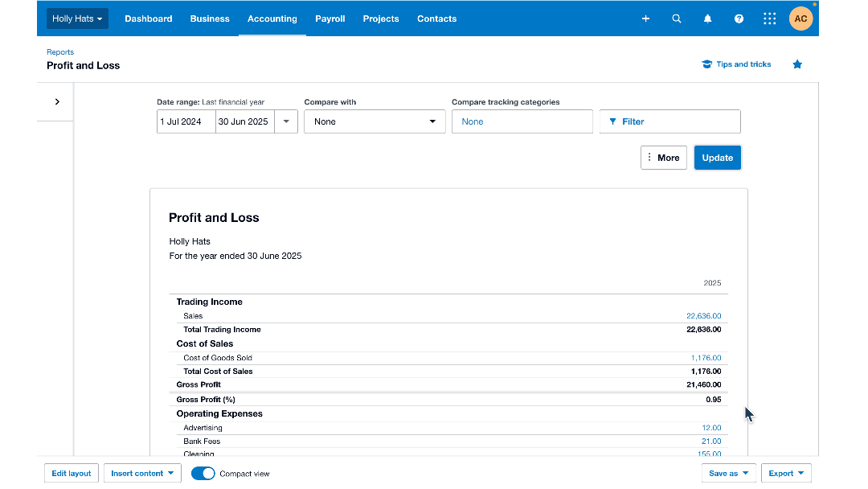
Task: Click the plus icon to create new
Action: click(x=645, y=18)
